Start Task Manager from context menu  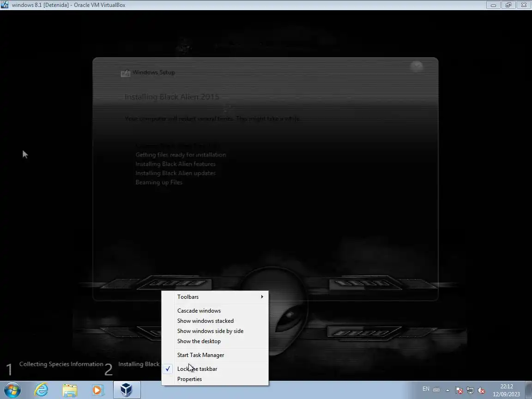click(x=215, y=355)
